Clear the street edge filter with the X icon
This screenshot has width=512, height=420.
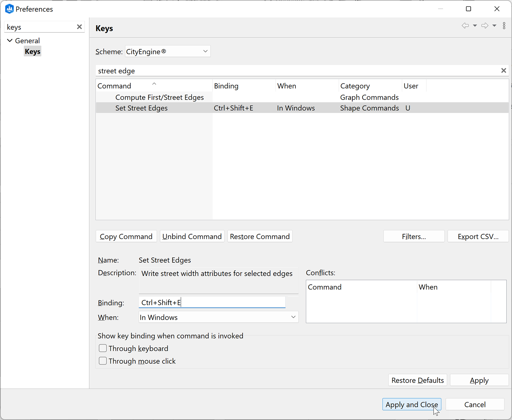click(x=504, y=70)
